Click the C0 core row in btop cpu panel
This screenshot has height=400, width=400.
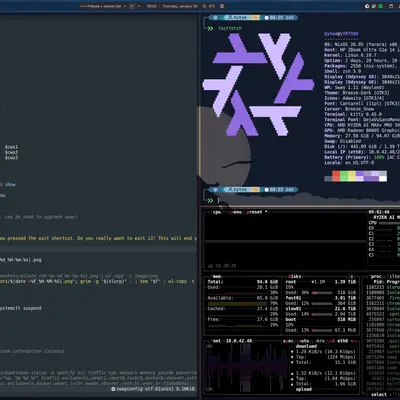click(x=384, y=228)
